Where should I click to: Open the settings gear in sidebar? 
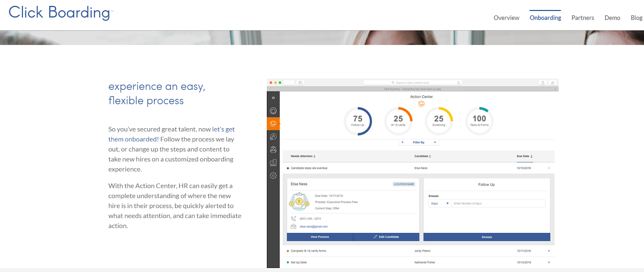[x=273, y=176]
